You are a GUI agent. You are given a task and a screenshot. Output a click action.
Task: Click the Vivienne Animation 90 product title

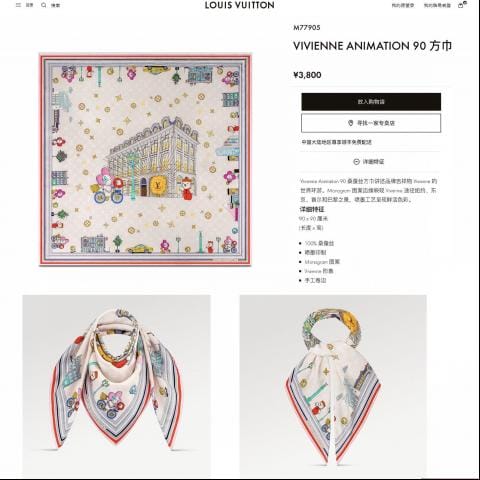(x=372, y=46)
